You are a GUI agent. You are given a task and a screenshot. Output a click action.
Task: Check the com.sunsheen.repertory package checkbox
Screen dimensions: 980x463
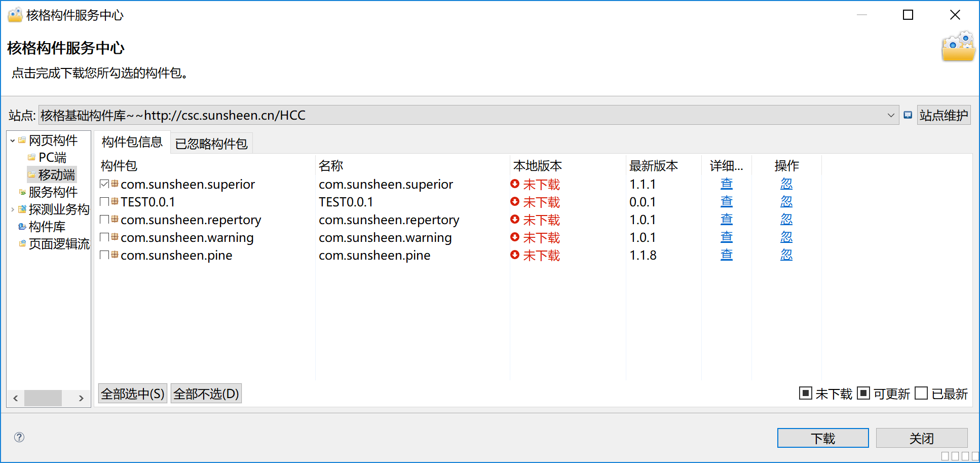click(104, 220)
